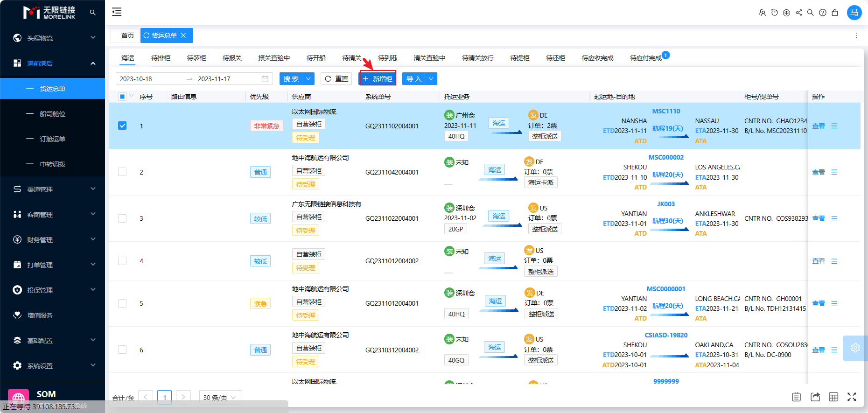The width and height of the screenshot is (868, 413).
Task: Open more actions menu for row 6
Action: coord(834,350)
